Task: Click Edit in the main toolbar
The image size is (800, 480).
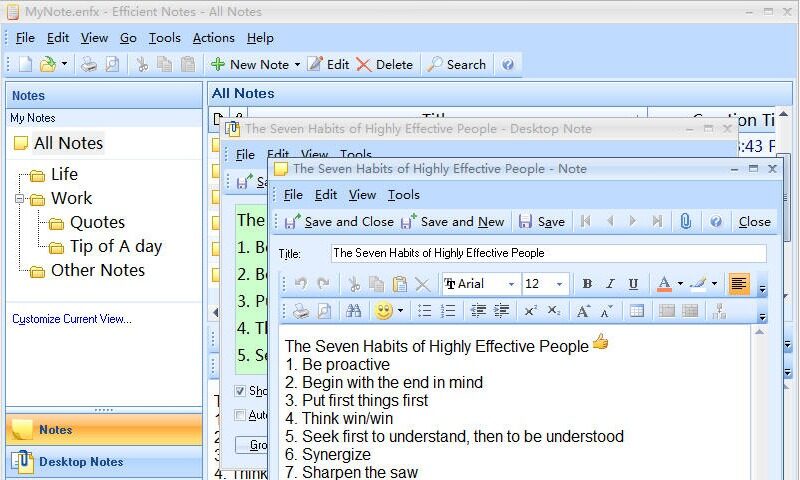Action: pos(328,65)
